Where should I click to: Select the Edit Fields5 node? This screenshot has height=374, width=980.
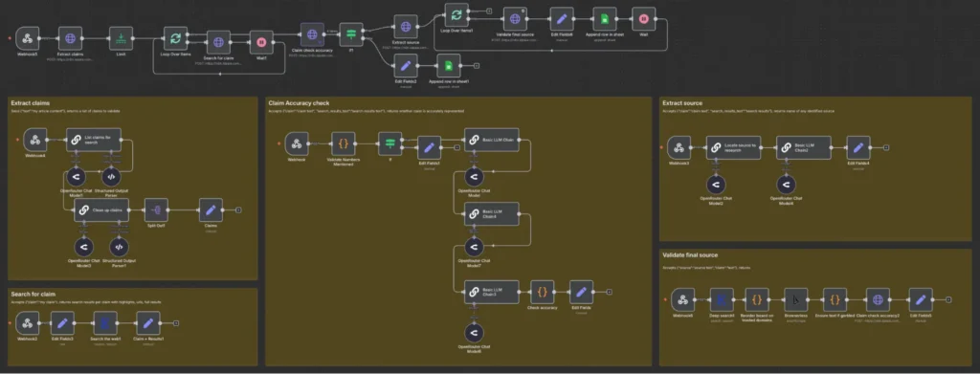[x=921, y=299]
